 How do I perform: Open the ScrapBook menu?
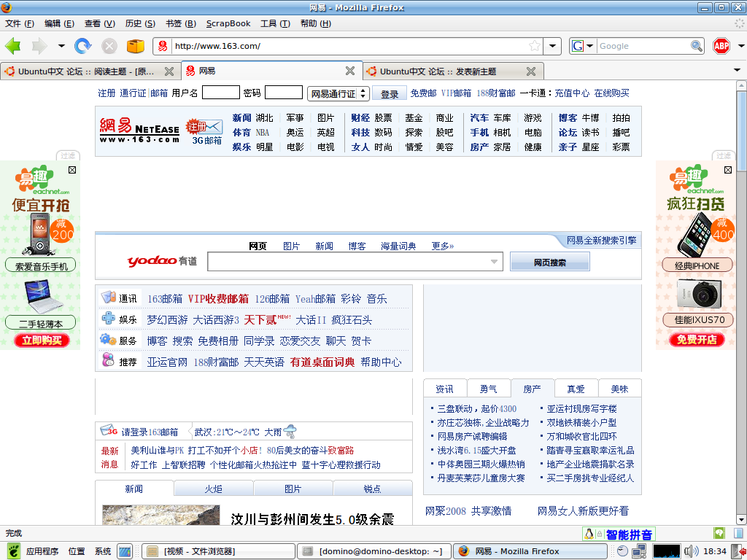[228, 23]
